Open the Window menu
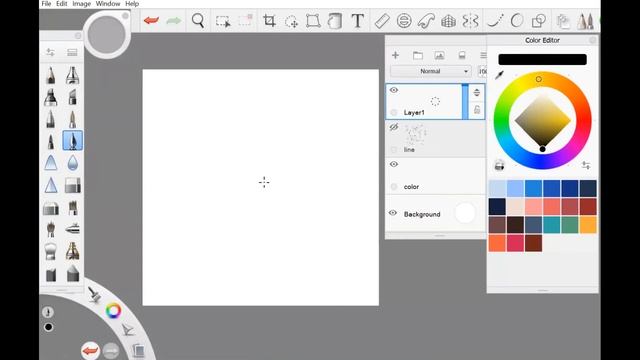Image resolution: width=640 pixels, height=360 pixels. coord(108,4)
